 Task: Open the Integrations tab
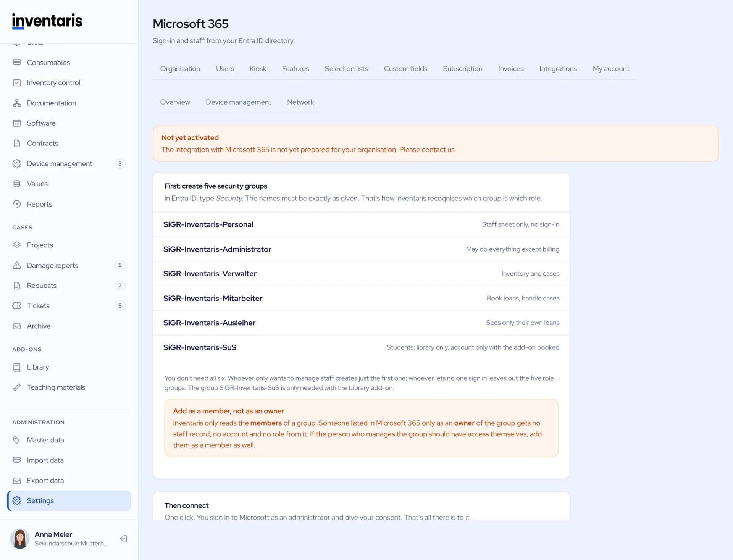[558, 69]
